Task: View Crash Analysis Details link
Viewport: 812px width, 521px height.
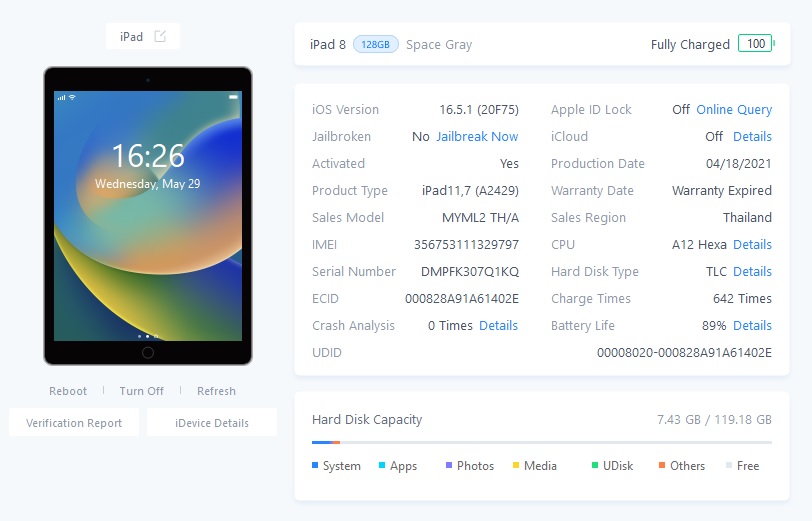Action: (498, 326)
